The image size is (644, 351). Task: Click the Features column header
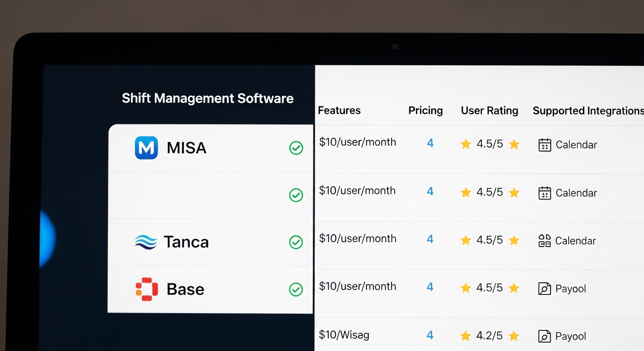click(x=339, y=111)
